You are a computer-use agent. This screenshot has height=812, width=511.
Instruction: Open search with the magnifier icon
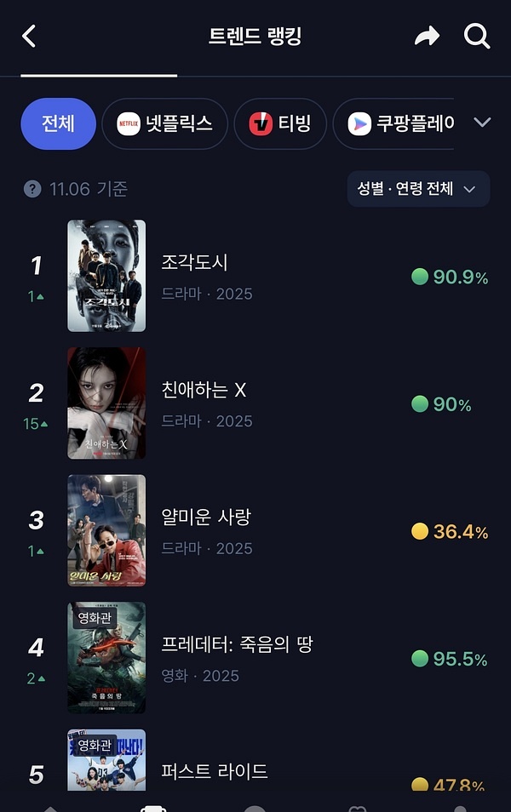pos(477,36)
